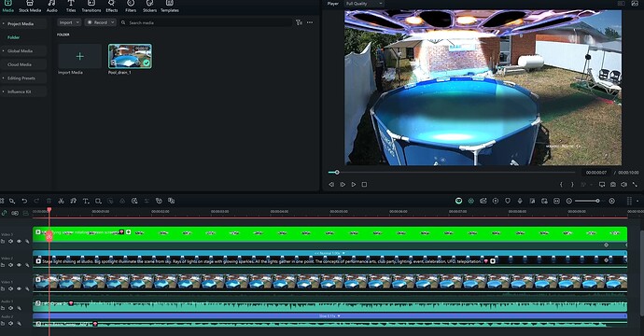Switch to the Transitions tab

[91, 7]
